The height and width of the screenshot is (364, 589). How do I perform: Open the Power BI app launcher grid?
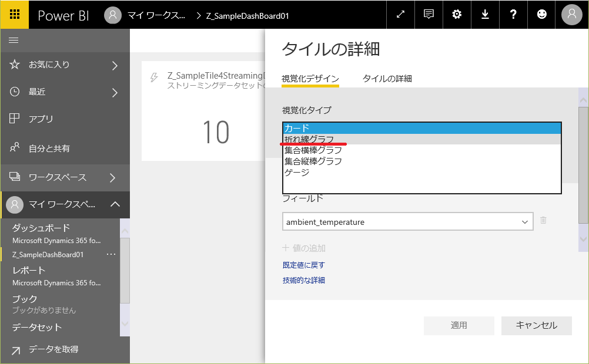point(14,14)
